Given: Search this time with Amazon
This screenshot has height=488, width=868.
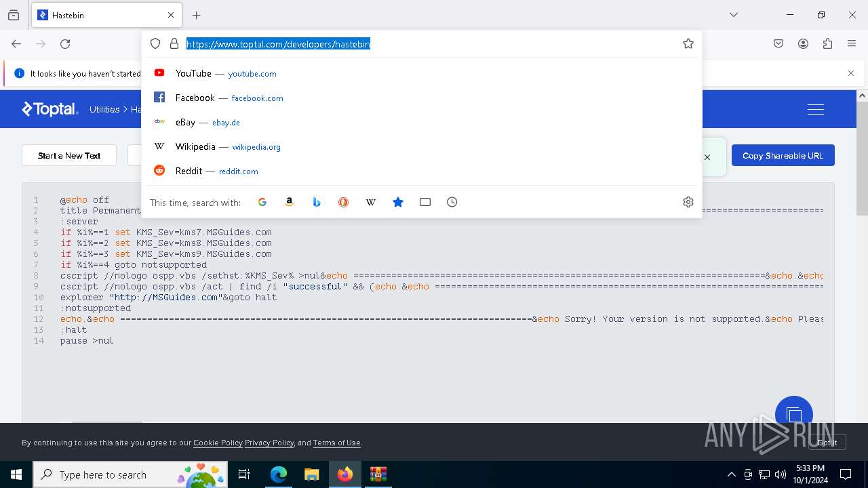Looking at the screenshot, I should (290, 202).
